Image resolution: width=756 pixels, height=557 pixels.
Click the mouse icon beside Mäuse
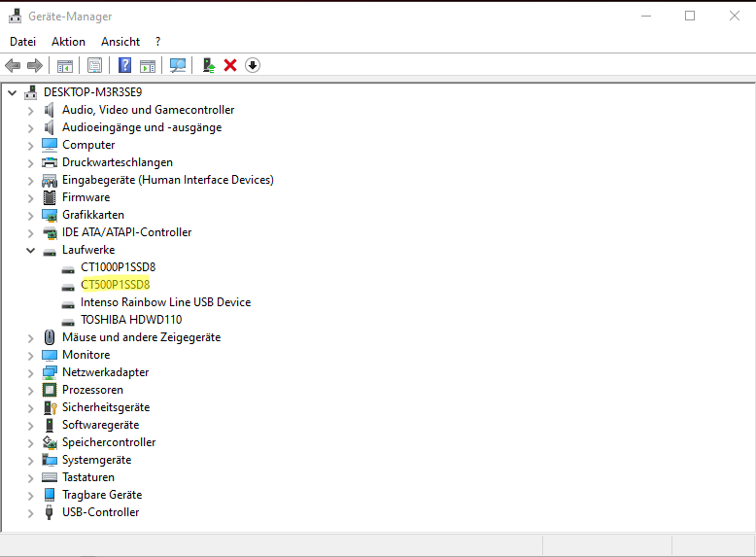pyautogui.click(x=50, y=337)
